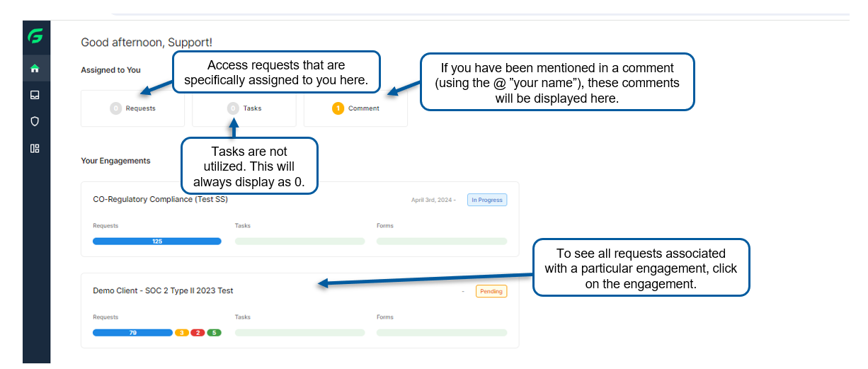Open the Home icon in sidebar

35,69
